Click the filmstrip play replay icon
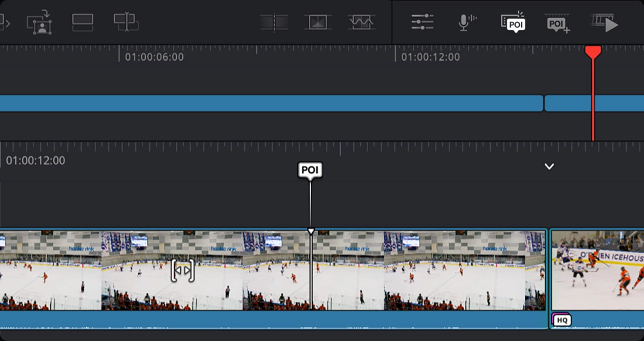 click(x=605, y=23)
